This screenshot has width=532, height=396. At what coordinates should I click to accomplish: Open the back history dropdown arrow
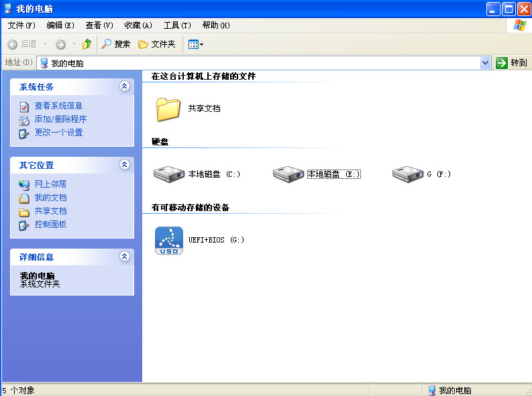(x=45, y=44)
